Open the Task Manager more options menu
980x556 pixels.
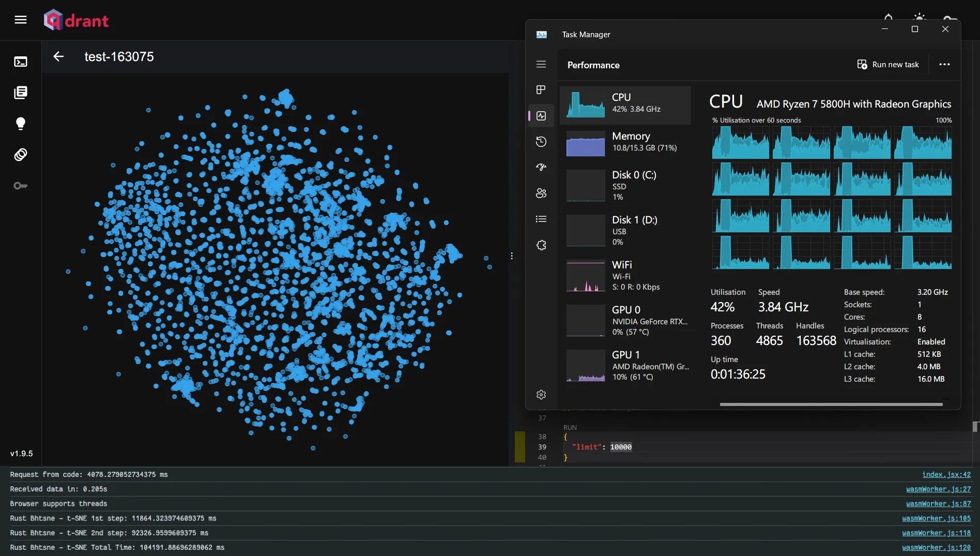944,64
